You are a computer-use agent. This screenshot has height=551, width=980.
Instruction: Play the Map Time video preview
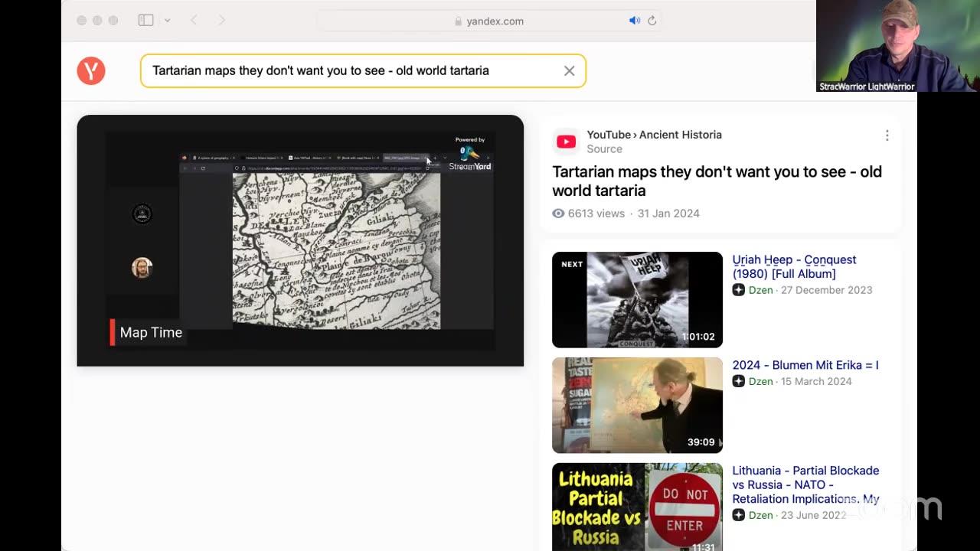pos(300,240)
